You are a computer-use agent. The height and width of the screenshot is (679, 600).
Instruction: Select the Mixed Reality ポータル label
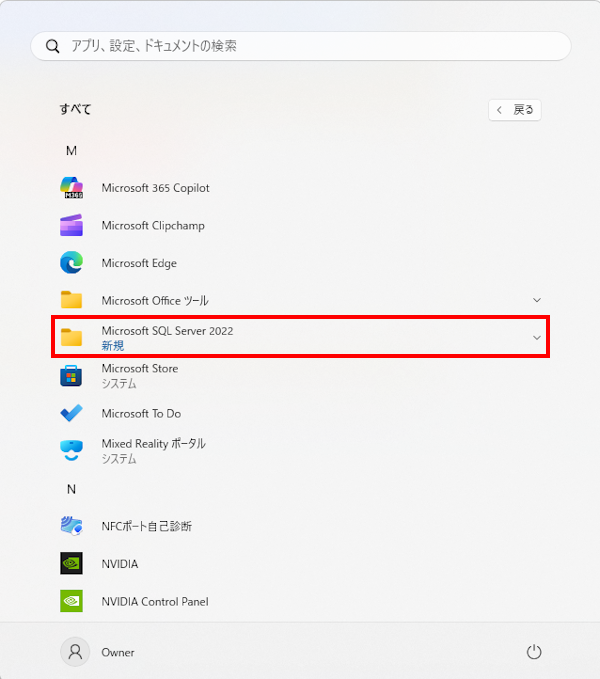point(153,444)
